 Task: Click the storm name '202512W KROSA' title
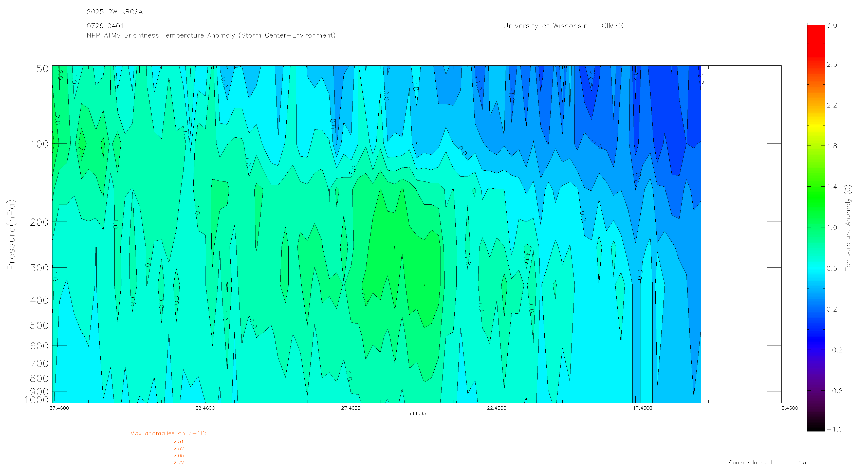pyautogui.click(x=115, y=12)
